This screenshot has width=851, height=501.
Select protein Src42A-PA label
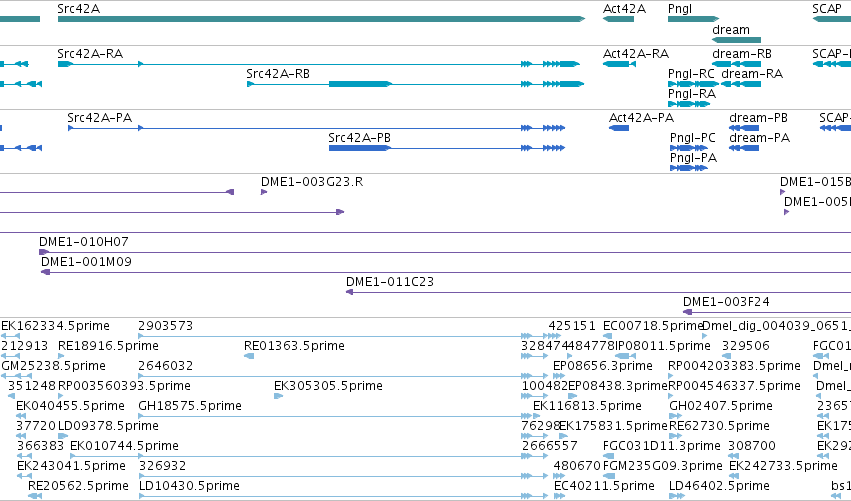click(99, 118)
